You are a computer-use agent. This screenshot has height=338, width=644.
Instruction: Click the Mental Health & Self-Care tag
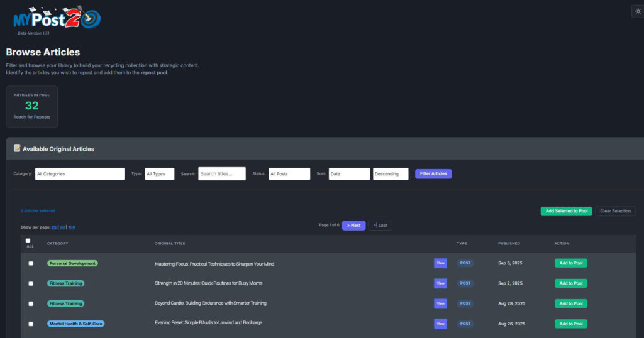point(75,324)
